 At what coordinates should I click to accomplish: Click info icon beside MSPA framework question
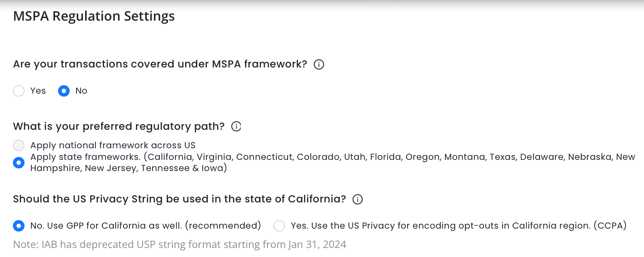pyautogui.click(x=319, y=64)
